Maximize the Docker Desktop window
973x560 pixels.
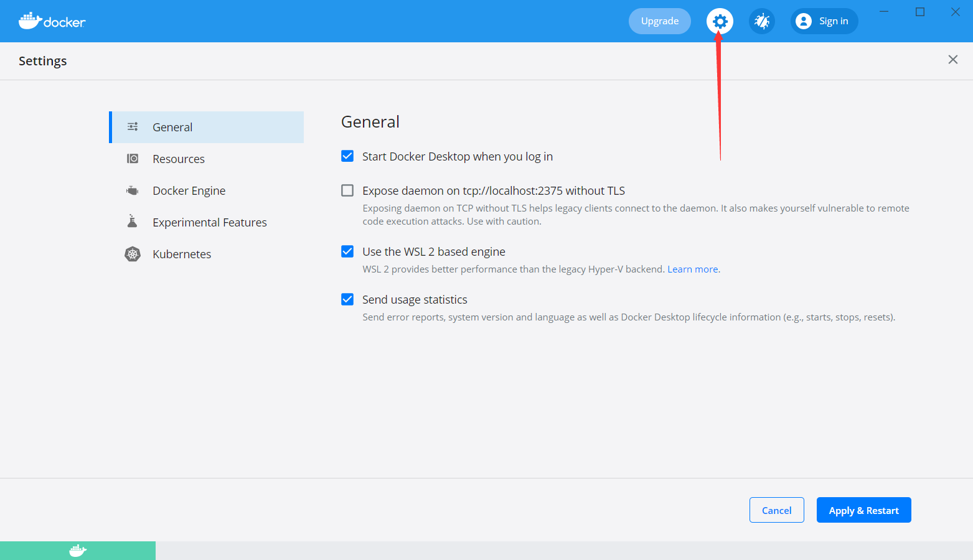click(x=920, y=12)
